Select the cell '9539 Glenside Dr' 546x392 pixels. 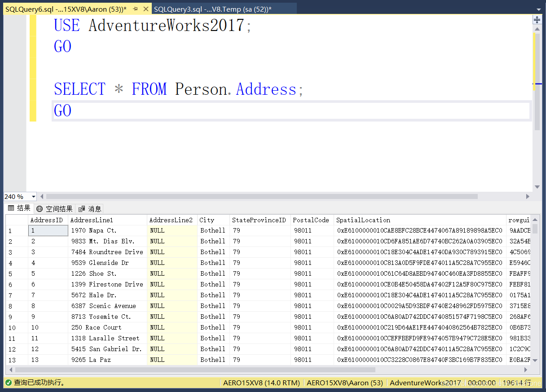(107, 263)
